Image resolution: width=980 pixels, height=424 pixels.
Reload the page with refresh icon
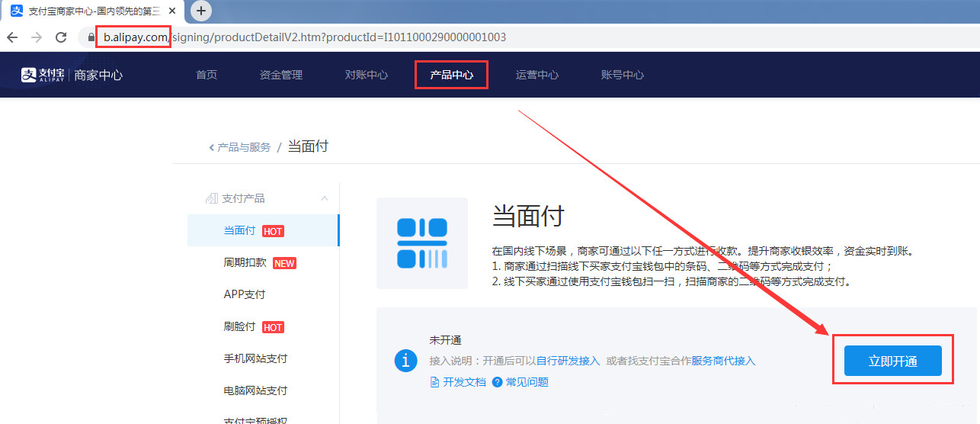pyautogui.click(x=61, y=37)
